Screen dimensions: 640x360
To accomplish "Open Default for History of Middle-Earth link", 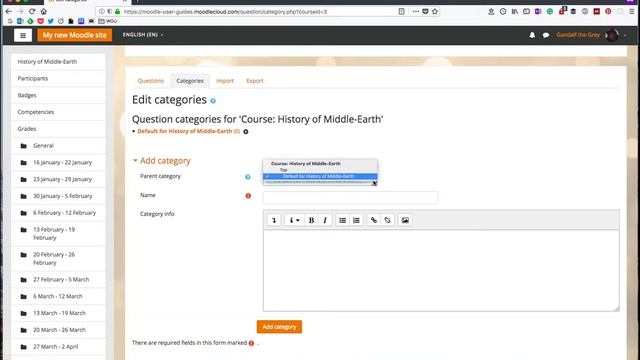I will tap(184, 131).
